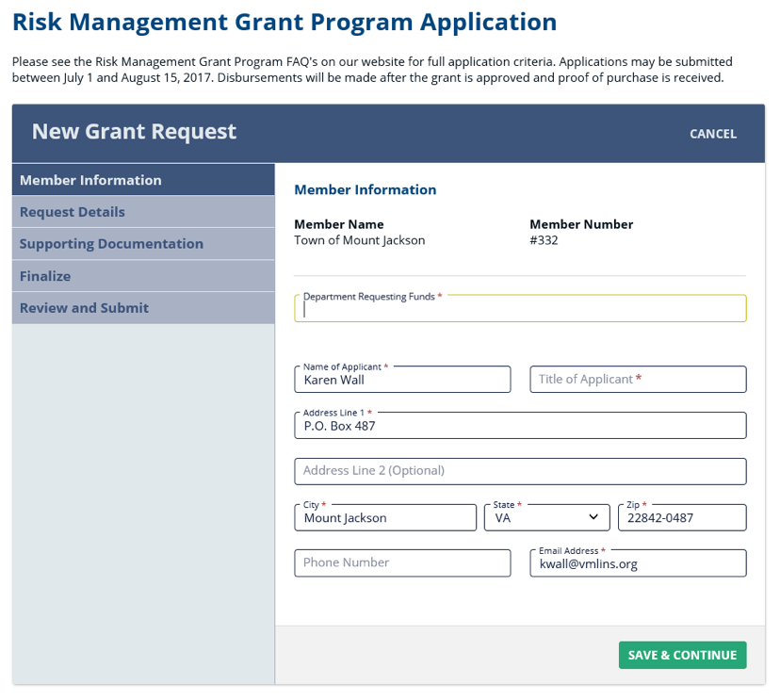Click the Member Information section heading
Viewport: 780px width, 700px height.
[x=366, y=189]
